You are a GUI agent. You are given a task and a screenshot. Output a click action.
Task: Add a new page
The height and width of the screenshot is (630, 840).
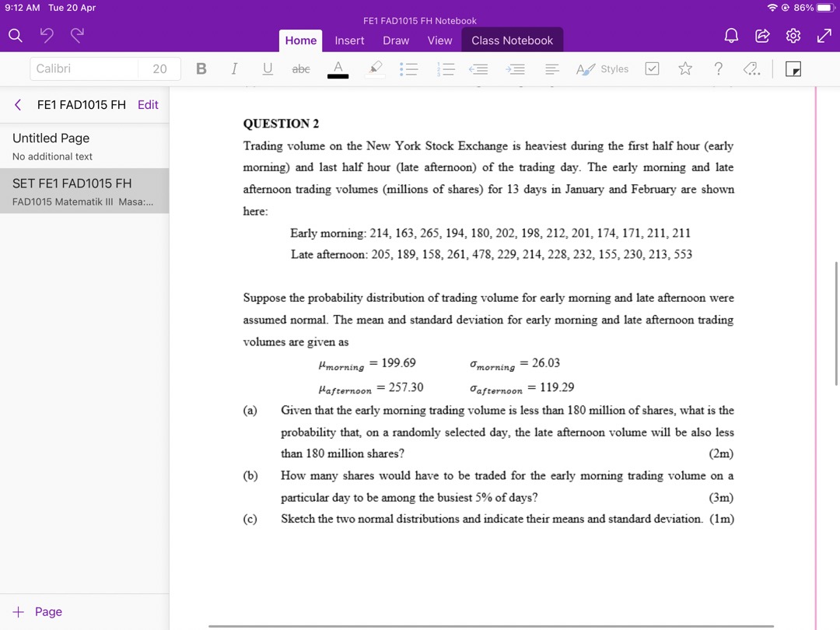35,611
